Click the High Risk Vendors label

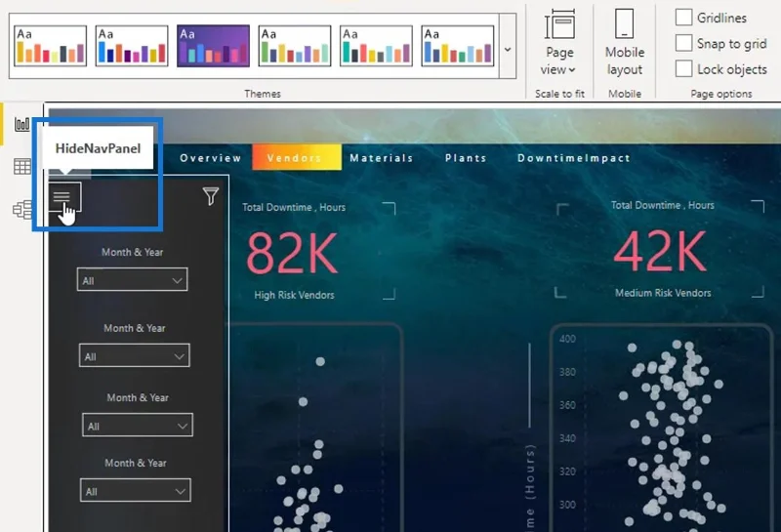294,295
